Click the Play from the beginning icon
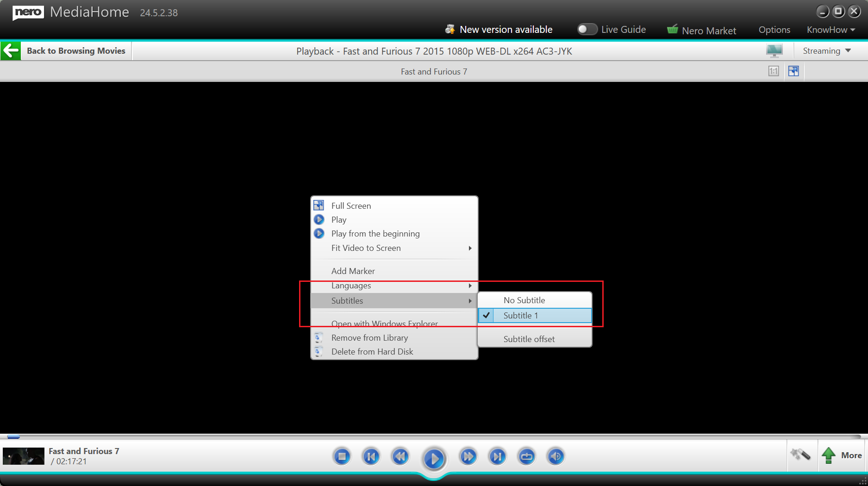The height and width of the screenshot is (486, 868). pos(319,233)
